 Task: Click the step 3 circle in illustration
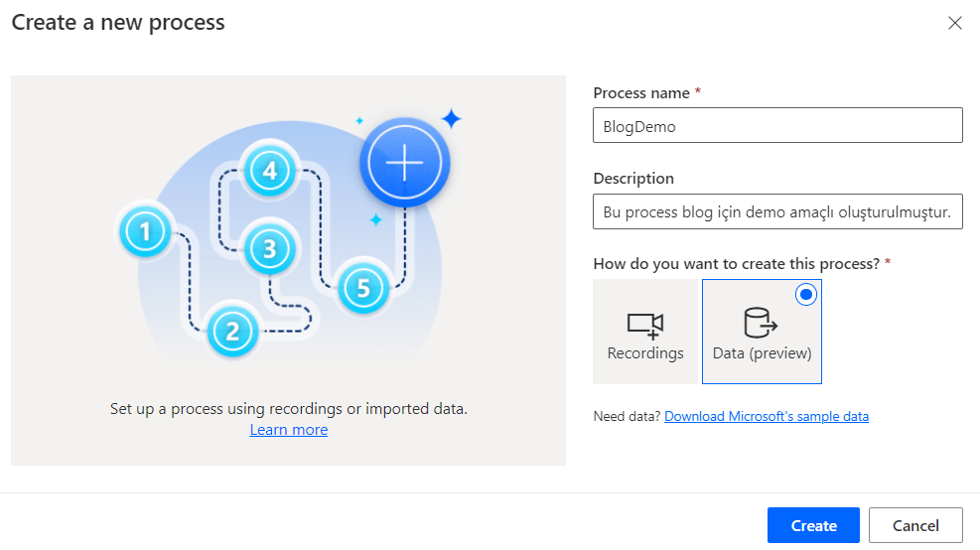point(269,248)
